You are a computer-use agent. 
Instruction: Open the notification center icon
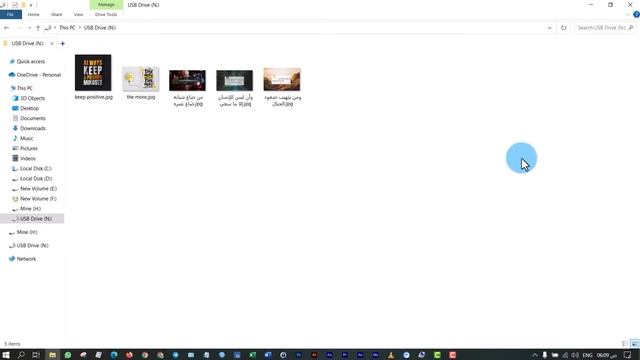pyautogui.click(x=627, y=355)
